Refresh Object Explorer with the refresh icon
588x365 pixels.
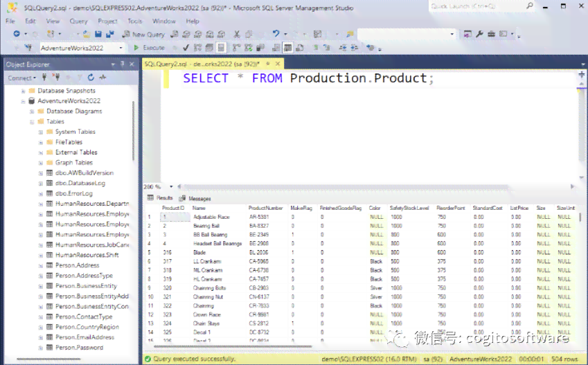pyautogui.click(x=91, y=78)
